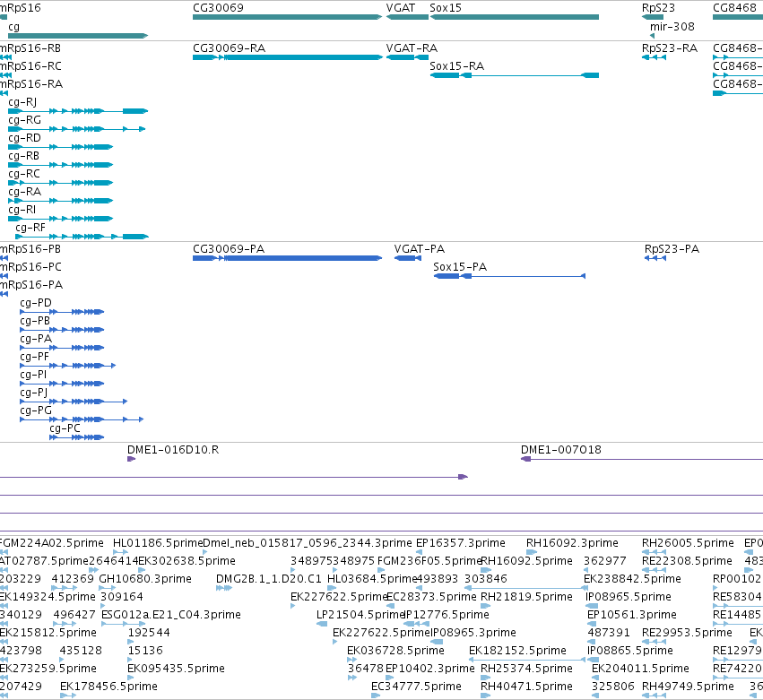Open the EK036728.5prime EST label
Viewport: 763px width, 700px height.
(x=395, y=652)
